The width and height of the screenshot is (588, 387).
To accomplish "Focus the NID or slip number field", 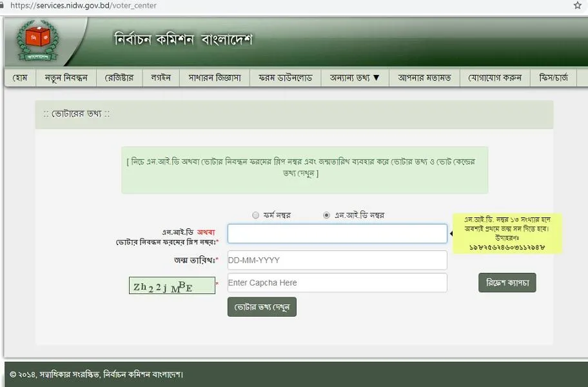I will [337, 233].
